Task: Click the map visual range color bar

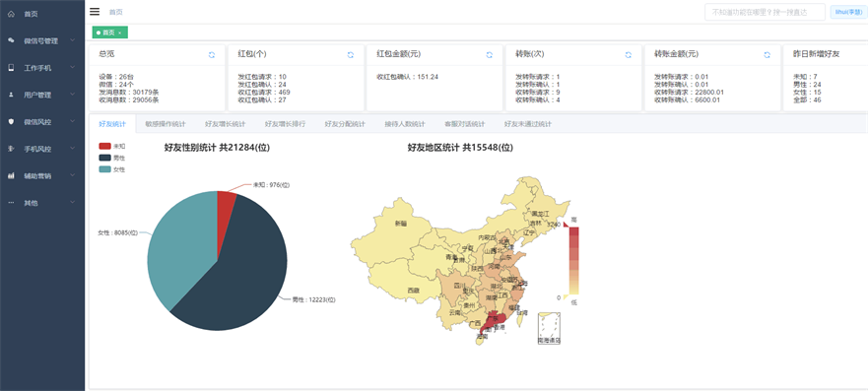Action: [x=573, y=260]
